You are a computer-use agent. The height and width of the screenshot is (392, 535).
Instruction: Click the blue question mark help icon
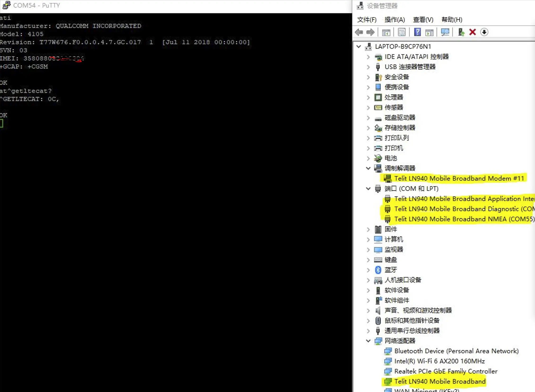(x=417, y=32)
